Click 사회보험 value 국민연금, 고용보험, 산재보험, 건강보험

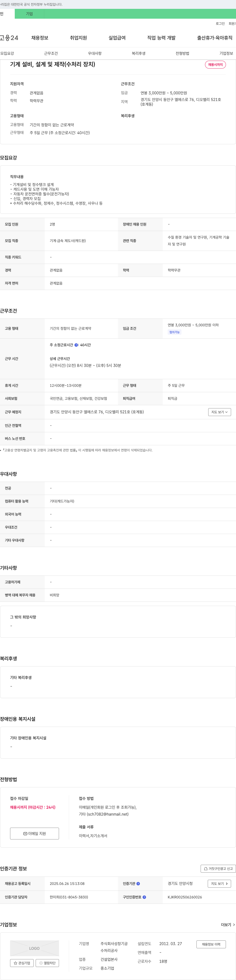pyautogui.click(x=78, y=398)
